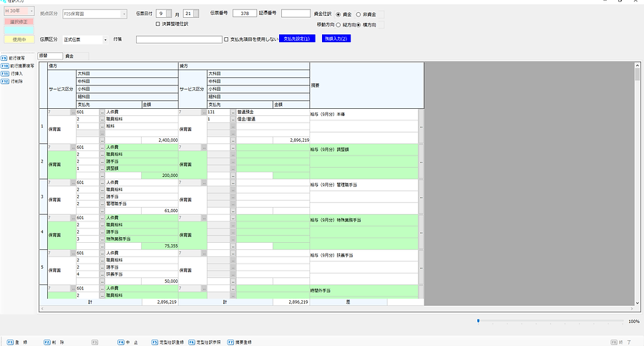Screen dimensions: 644x346
Task: Open lookup button left of 調整額 in row 2
Action: pyautogui.click(x=102, y=168)
